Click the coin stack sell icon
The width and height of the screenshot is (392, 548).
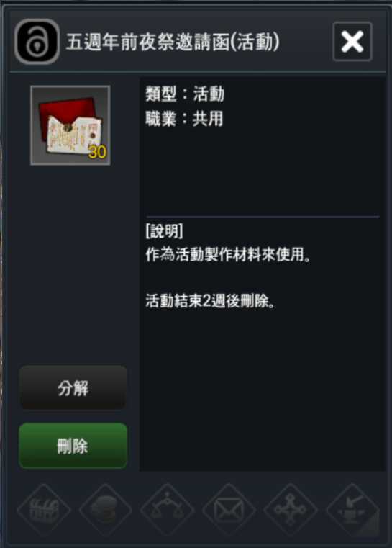point(106,510)
